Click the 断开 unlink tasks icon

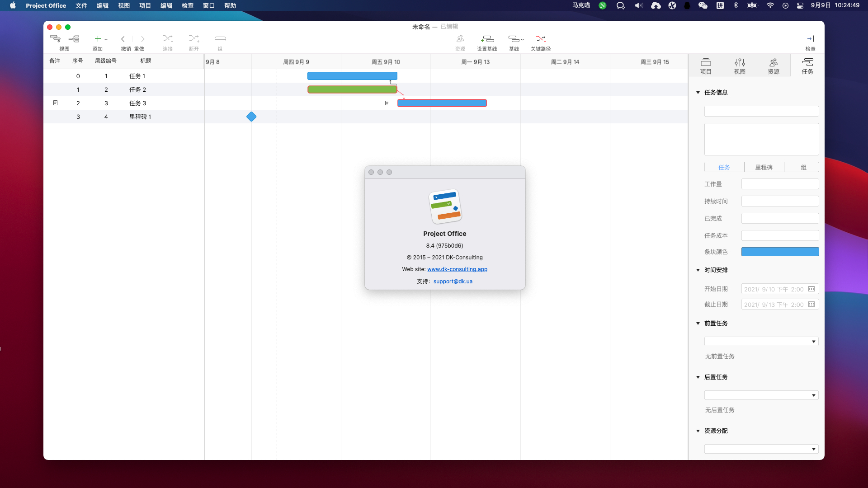[x=194, y=39]
